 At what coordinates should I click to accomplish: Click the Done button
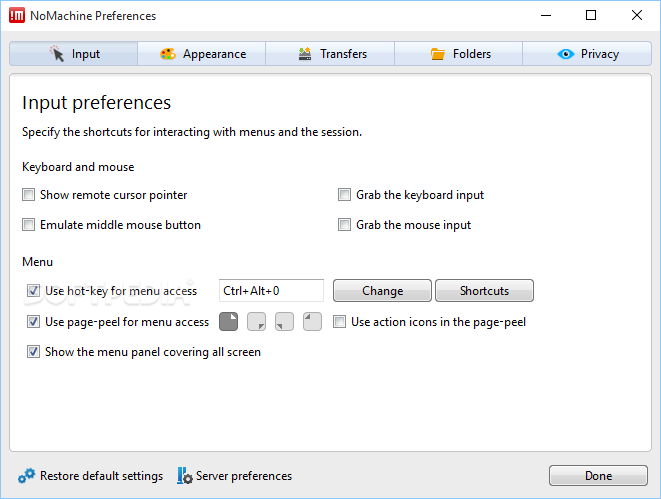(x=598, y=476)
